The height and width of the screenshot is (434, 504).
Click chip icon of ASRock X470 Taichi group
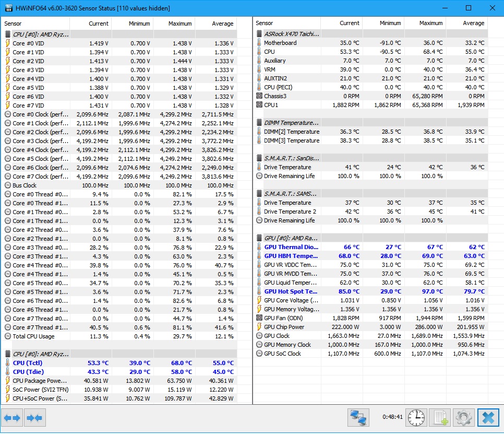point(259,34)
